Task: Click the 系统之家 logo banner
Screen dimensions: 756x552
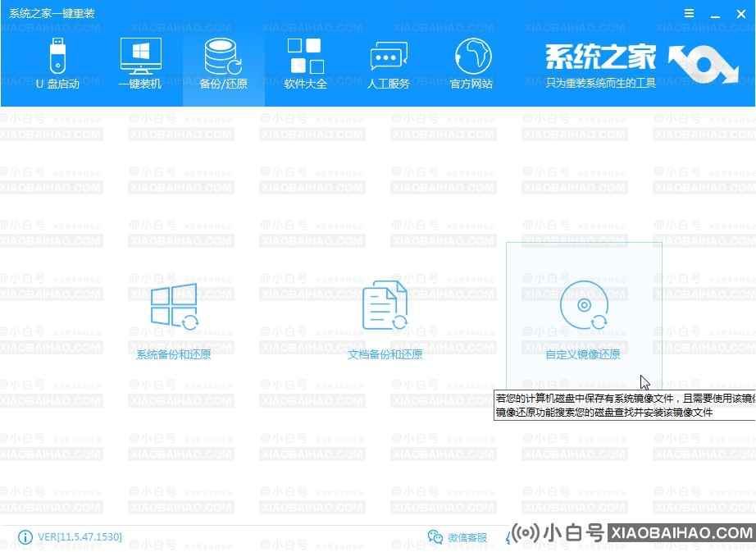Action: coord(641,65)
